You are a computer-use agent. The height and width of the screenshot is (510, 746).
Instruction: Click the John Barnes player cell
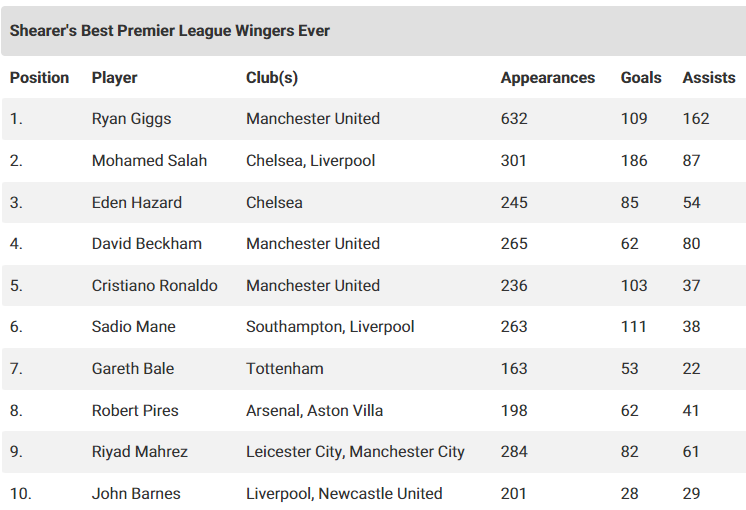point(136,493)
